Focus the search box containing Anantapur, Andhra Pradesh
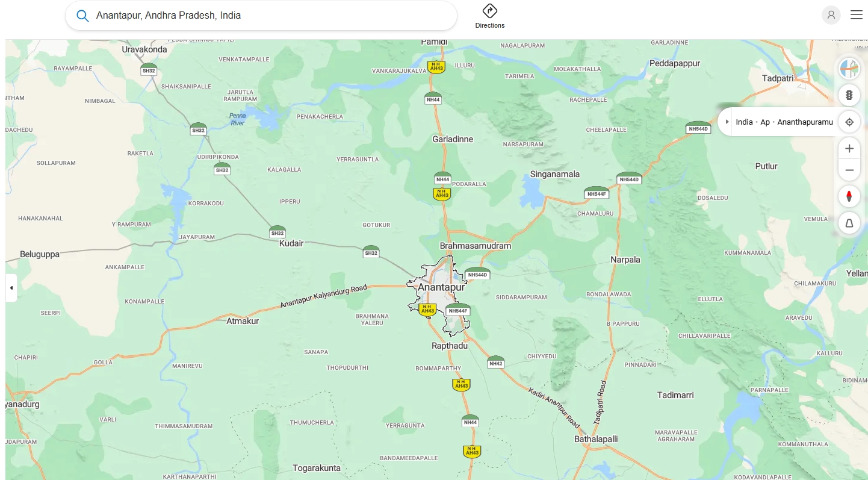Screen dimensions: 868x480 (x=261, y=16)
